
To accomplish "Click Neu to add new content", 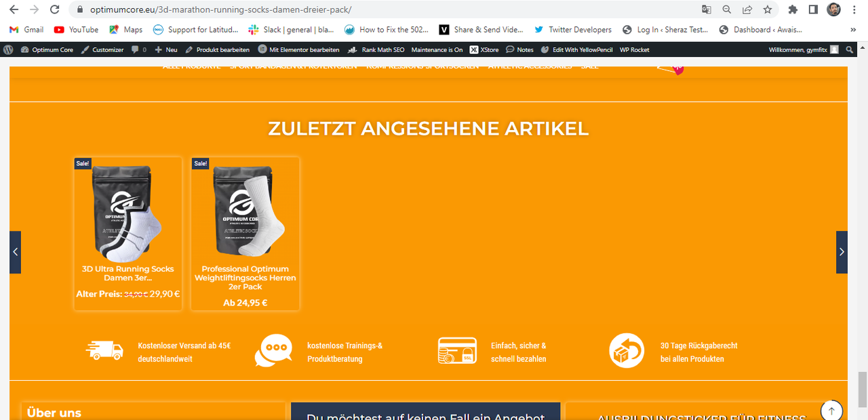I will [166, 49].
